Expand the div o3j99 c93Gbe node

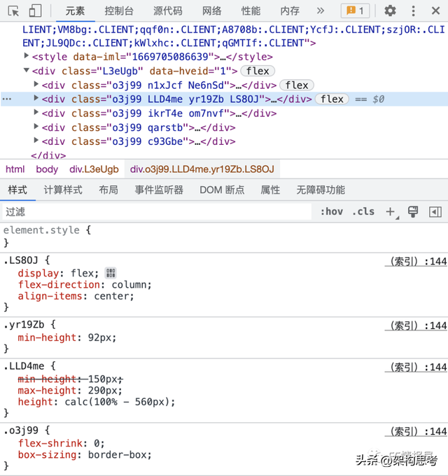point(36,140)
